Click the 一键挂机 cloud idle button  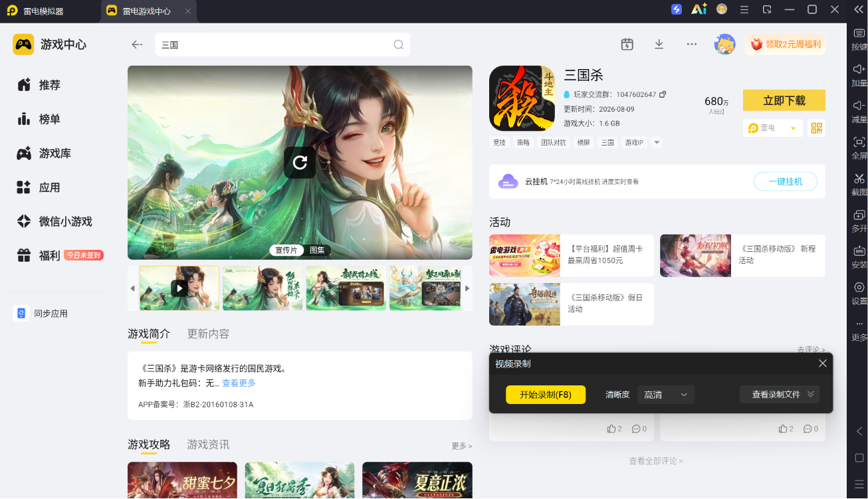click(785, 181)
